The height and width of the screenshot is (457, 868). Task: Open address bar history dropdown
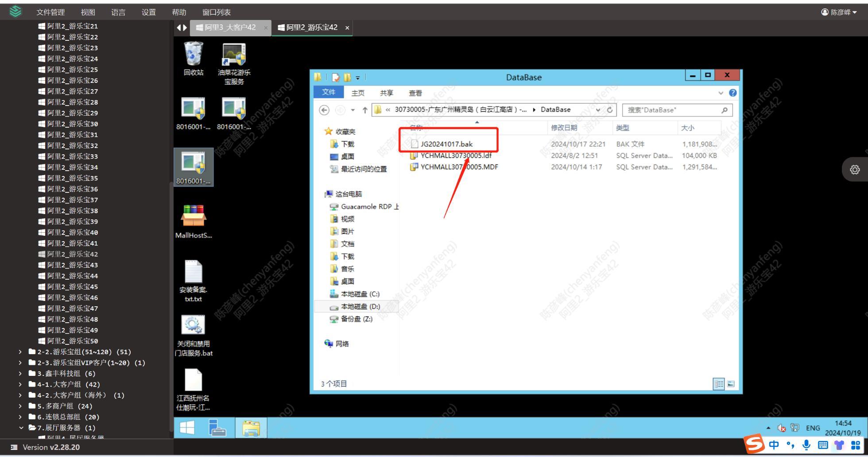pos(599,110)
